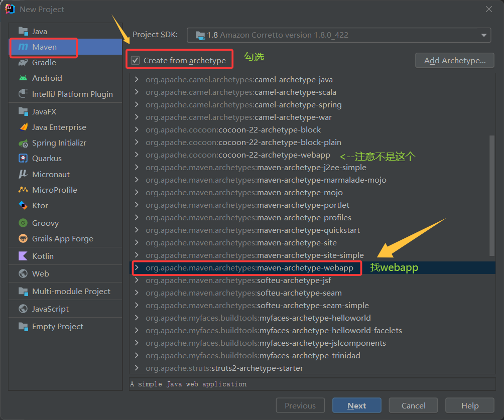Click the Quarkus icon
504x420 pixels.
tap(23, 159)
